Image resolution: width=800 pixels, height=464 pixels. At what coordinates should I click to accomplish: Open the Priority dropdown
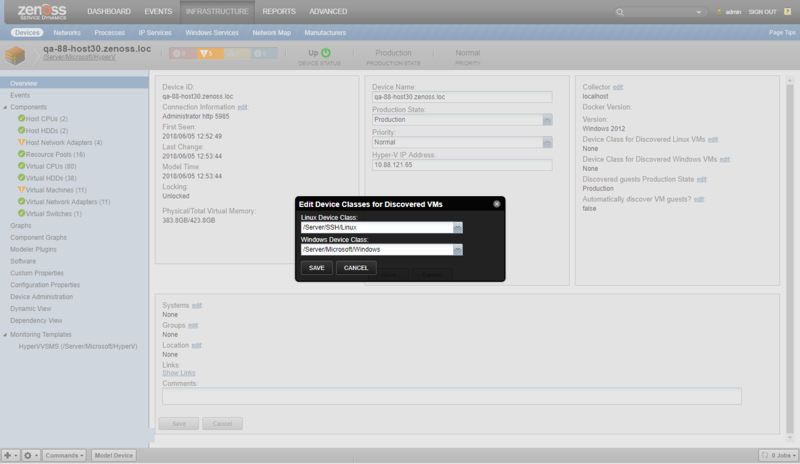click(547, 142)
